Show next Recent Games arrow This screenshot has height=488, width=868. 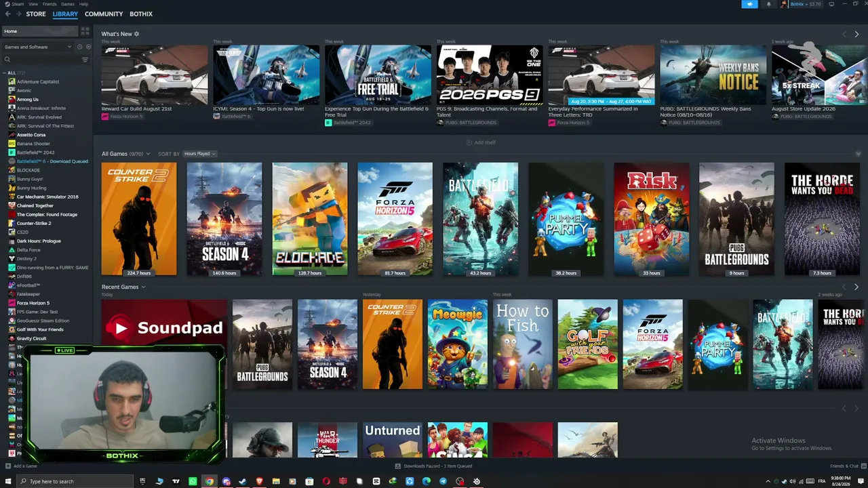(856, 287)
